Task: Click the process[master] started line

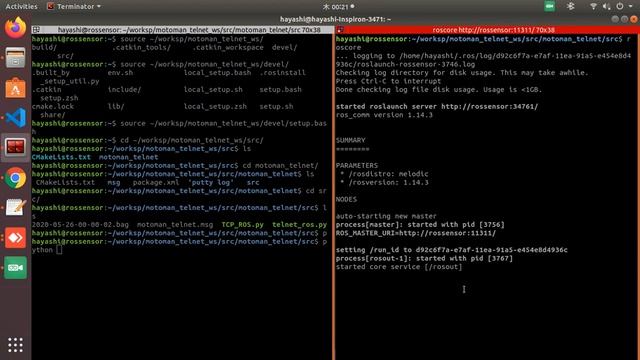Action: [420, 224]
